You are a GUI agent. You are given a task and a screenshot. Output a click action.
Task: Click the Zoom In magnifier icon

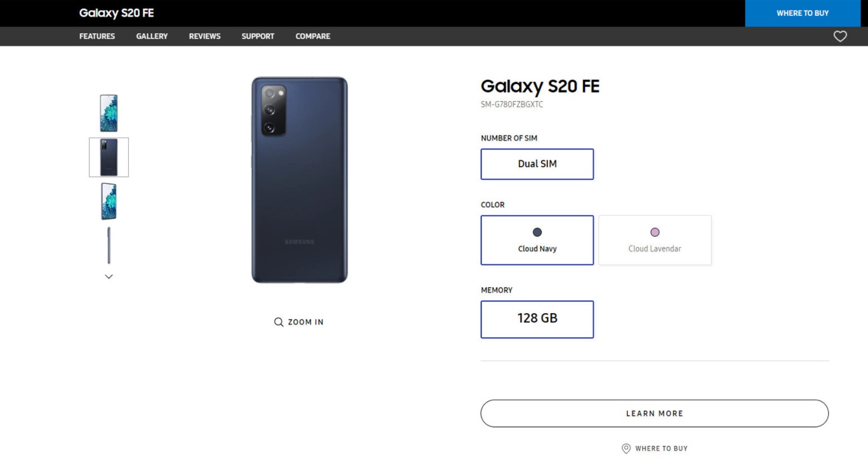(x=279, y=322)
